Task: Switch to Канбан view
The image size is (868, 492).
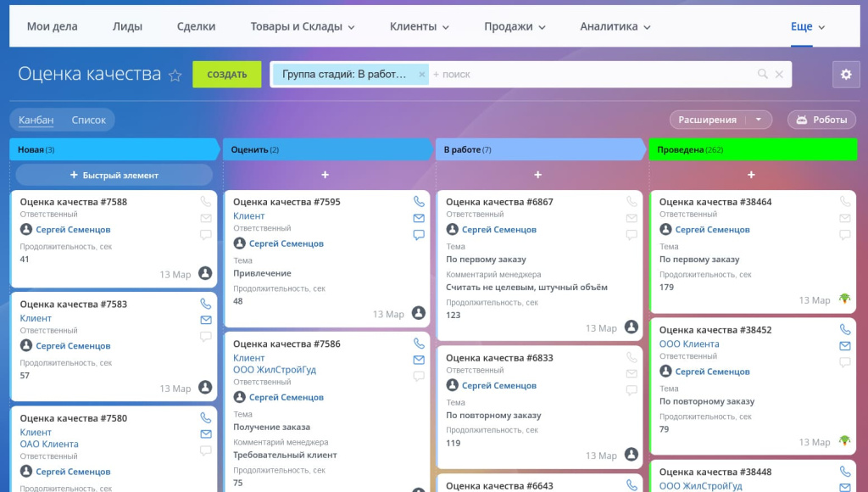Action: 36,120
